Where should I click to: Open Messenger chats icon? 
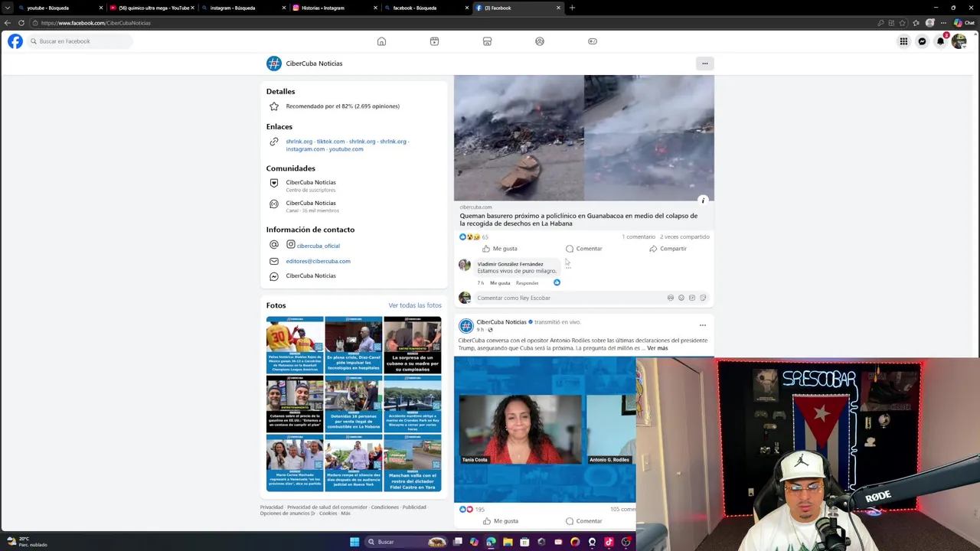922,41
